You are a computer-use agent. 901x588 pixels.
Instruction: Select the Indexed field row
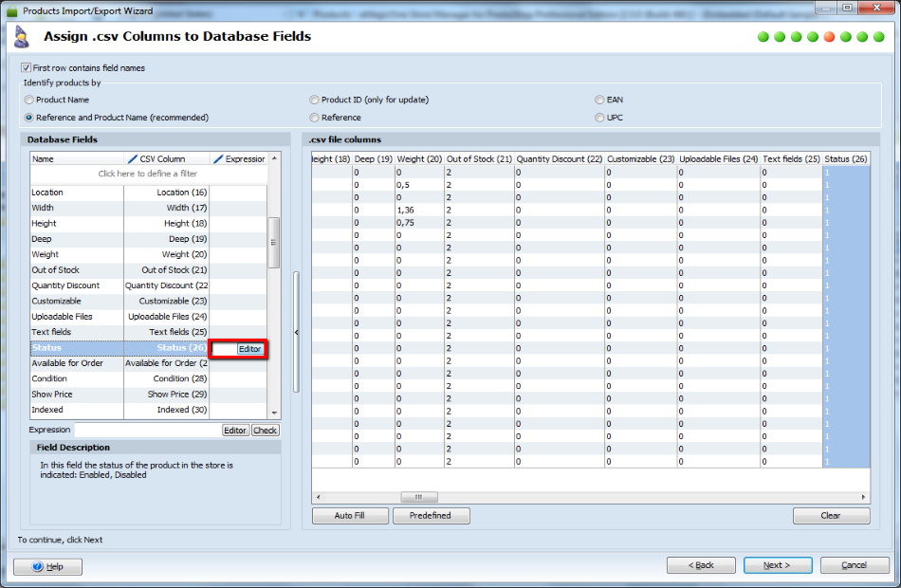pyautogui.click(x=148, y=410)
